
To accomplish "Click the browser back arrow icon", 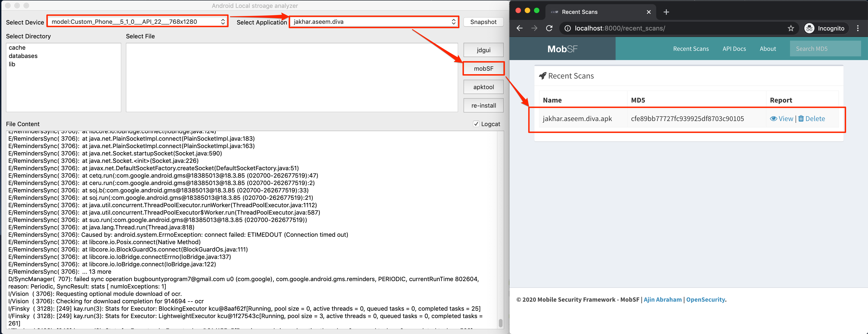I will (x=519, y=28).
